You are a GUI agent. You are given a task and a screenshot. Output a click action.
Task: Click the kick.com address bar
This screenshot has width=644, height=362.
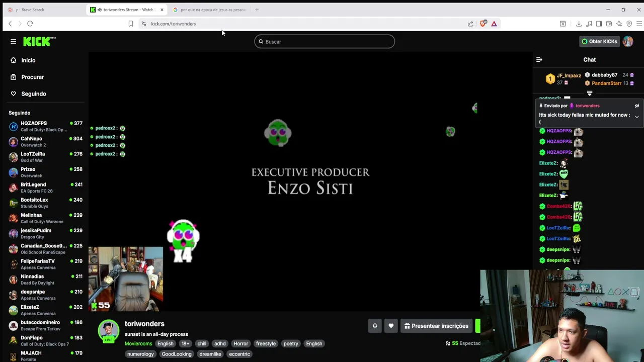(x=302, y=24)
